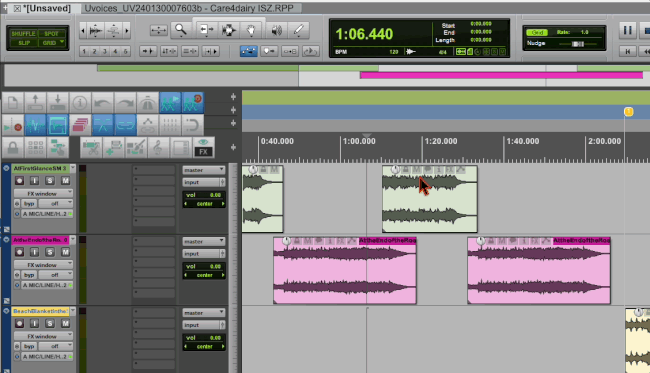Open BeachBlanket master output dropdown
Image resolution: width=650 pixels, height=373 pixels.
[x=204, y=313]
